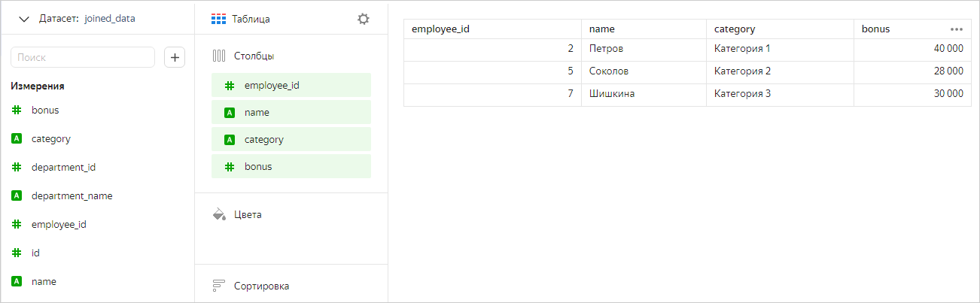The height and width of the screenshot is (303, 980).
Task: Open chart settings gear icon
Action: 363,19
